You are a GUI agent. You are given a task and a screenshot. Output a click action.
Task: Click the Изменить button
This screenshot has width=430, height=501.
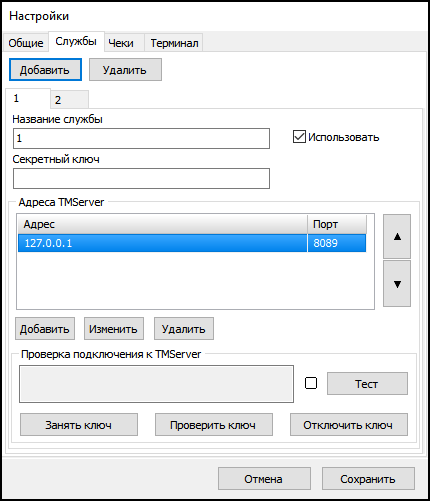[x=114, y=329]
